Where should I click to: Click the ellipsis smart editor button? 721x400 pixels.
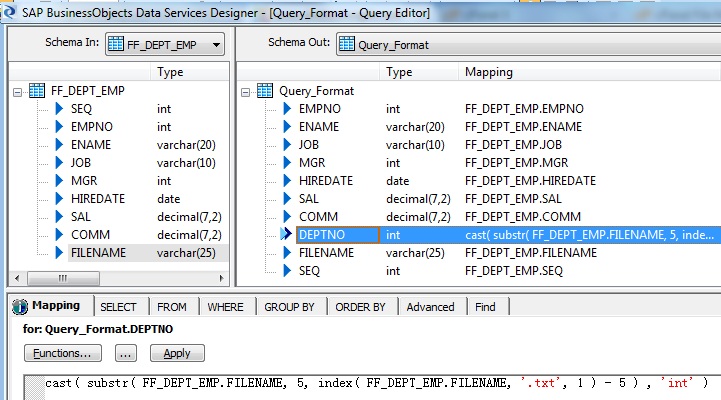126,353
